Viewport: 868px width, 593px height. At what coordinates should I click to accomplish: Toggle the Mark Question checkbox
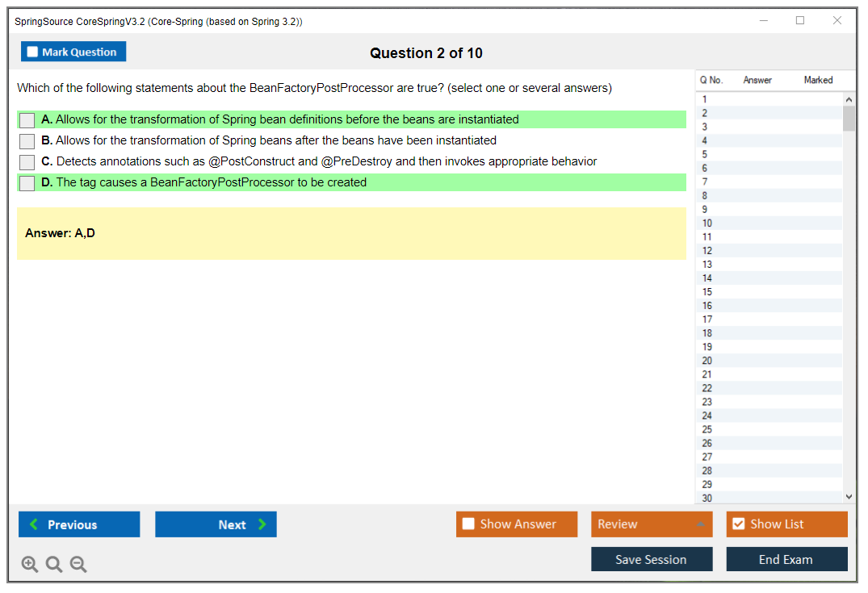(x=33, y=52)
